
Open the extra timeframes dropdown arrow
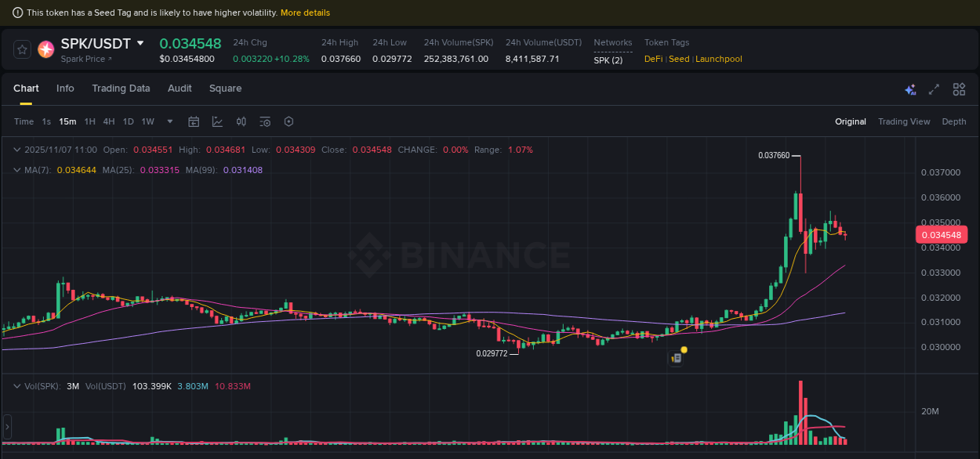[x=169, y=121]
